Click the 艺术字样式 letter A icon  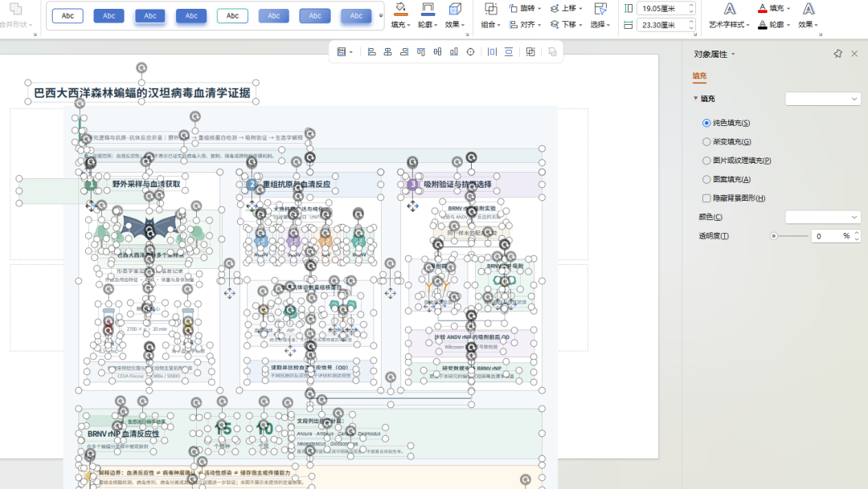pyautogui.click(x=730, y=9)
